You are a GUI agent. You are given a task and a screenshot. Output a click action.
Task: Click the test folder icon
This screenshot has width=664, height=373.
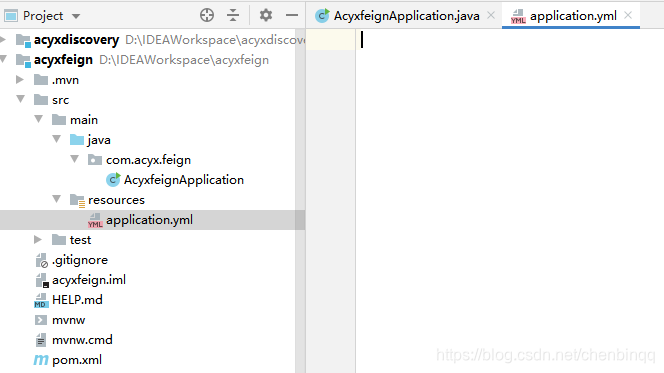coord(59,240)
